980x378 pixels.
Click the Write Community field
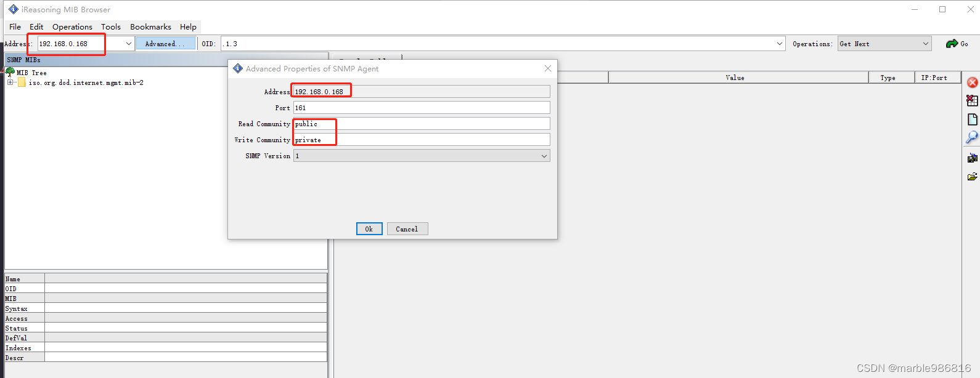(x=422, y=140)
